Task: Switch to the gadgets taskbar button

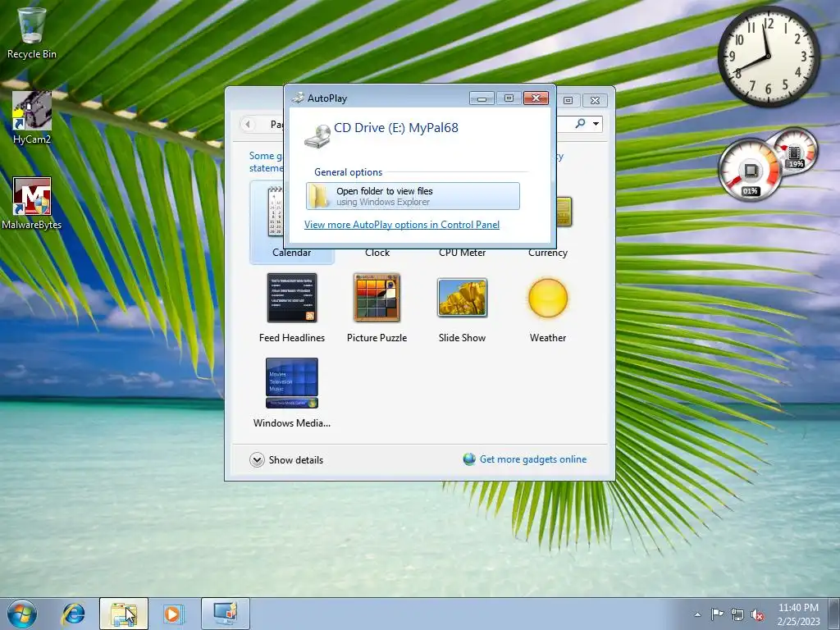Action: tap(225, 614)
